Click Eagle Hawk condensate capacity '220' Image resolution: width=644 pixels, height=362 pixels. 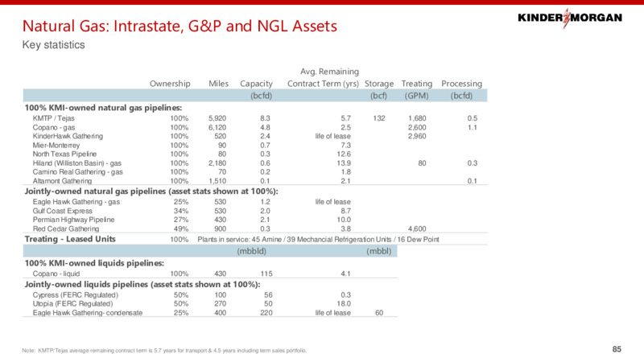click(266, 313)
